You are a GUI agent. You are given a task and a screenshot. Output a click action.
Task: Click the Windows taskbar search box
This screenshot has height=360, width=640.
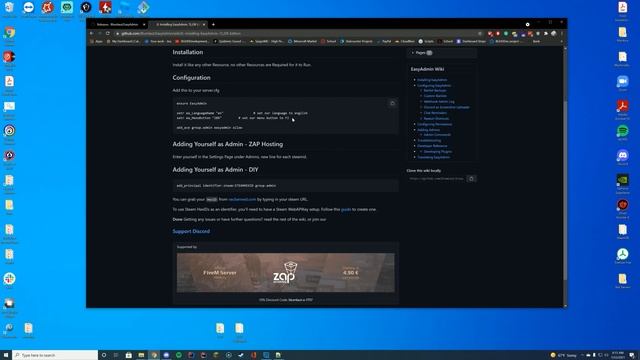[x=55, y=355]
